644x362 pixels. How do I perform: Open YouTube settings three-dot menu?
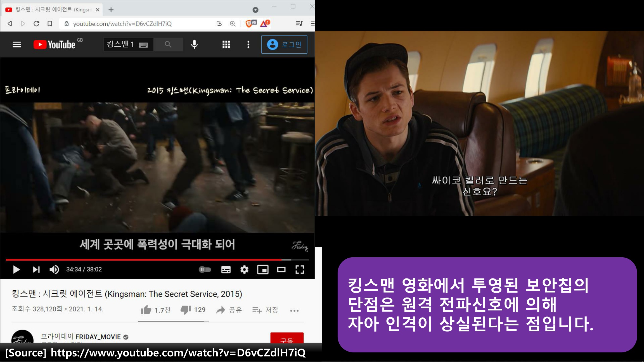tap(248, 44)
